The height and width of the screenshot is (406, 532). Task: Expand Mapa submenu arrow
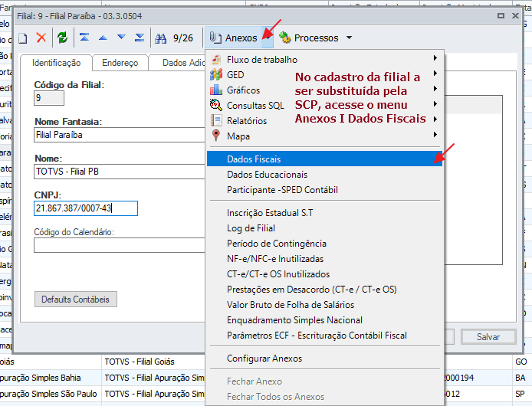(435, 134)
